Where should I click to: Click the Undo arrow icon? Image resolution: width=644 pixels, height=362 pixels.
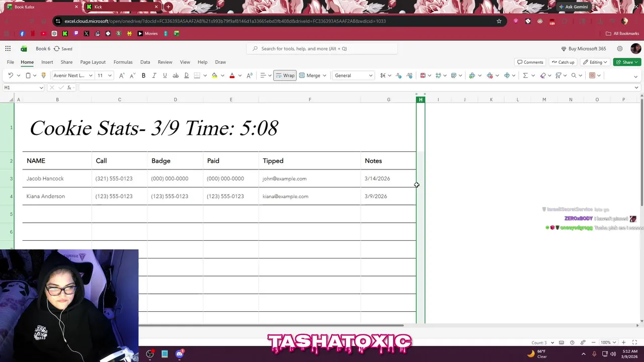(10, 75)
